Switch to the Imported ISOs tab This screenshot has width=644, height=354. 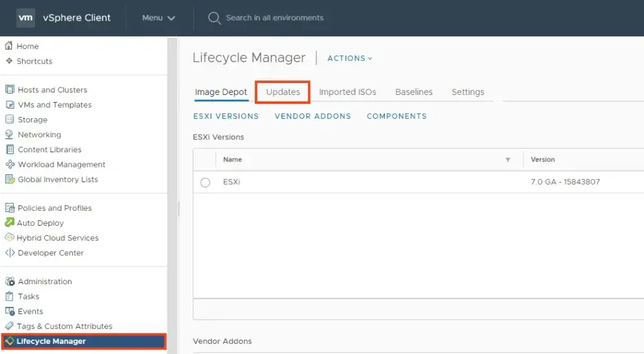coord(347,92)
